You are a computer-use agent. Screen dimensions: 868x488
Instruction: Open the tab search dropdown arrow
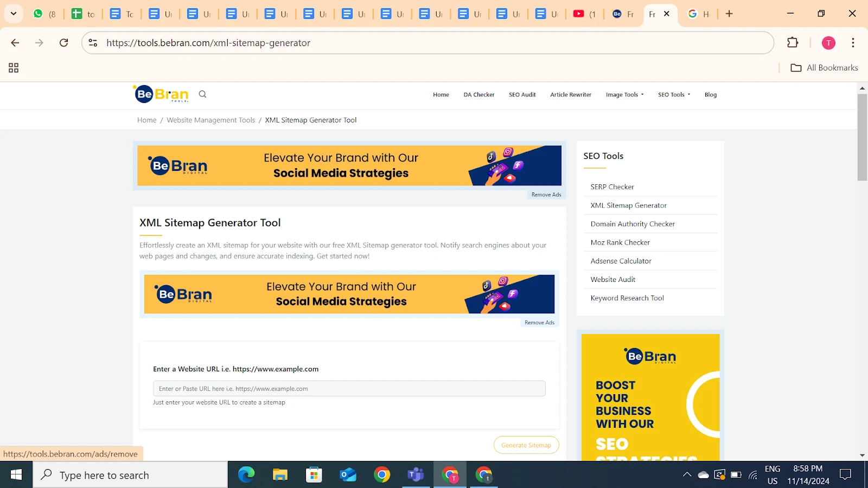pyautogui.click(x=14, y=14)
